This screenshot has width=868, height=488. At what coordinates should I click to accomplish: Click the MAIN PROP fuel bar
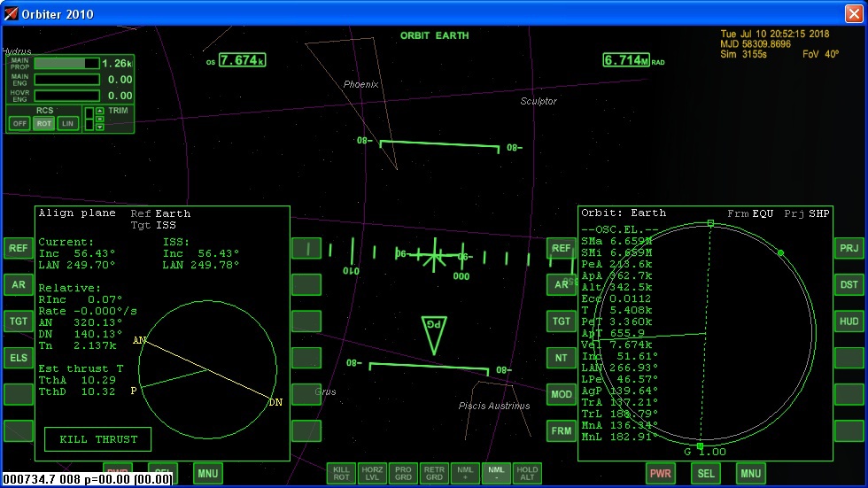click(x=67, y=63)
